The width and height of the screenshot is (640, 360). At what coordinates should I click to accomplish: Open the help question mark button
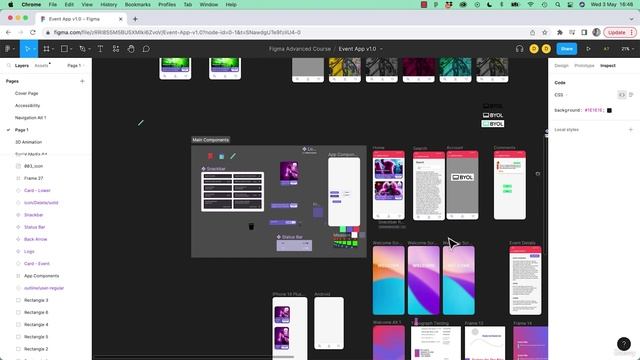click(624, 344)
